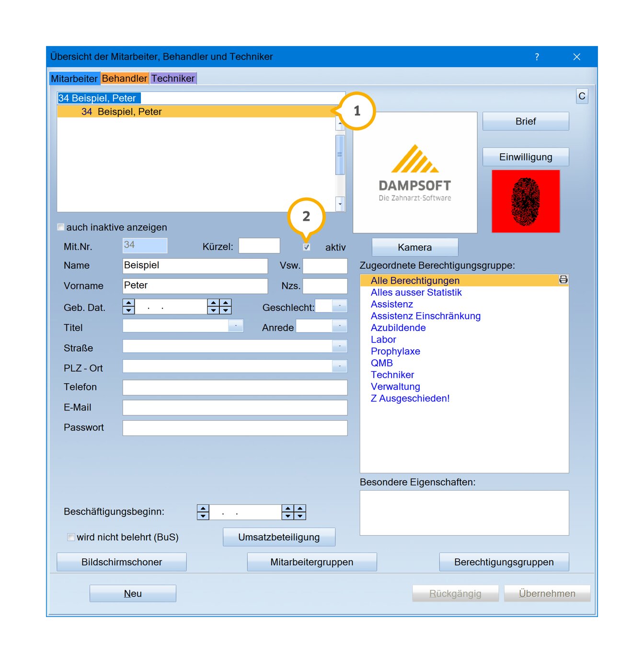Open the Anrede dropdown
The image size is (644, 663).
(x=340, y=326)
